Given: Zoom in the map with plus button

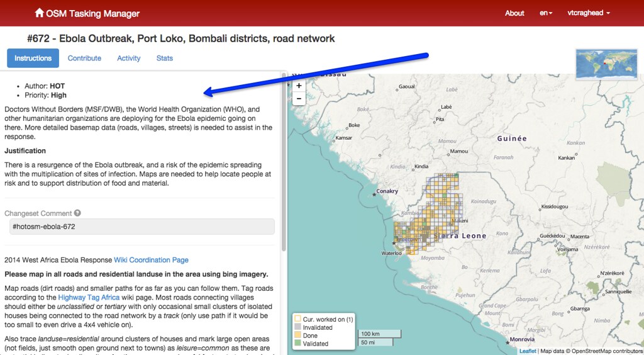Looking at the screenshot, I should tap(299, 86).
